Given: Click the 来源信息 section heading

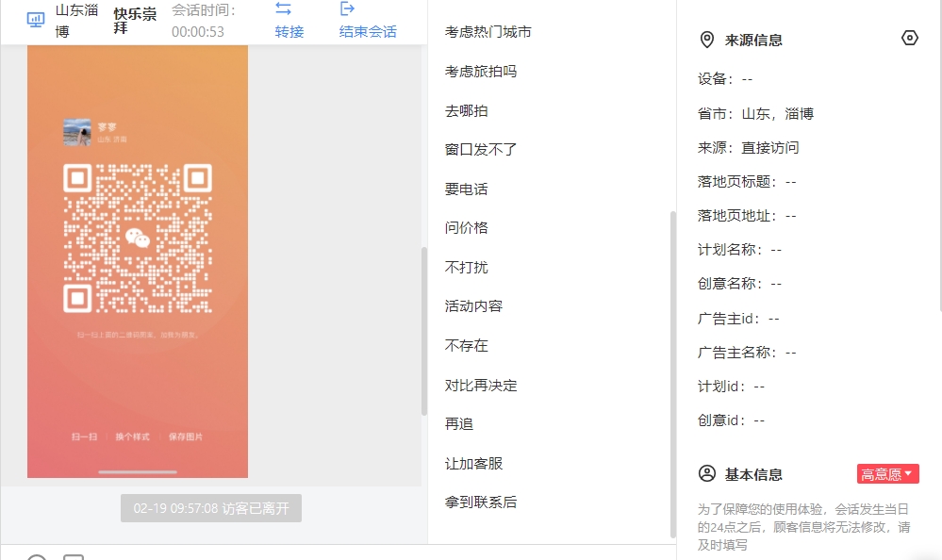Looking at the screenshot, I should [753, 41].
